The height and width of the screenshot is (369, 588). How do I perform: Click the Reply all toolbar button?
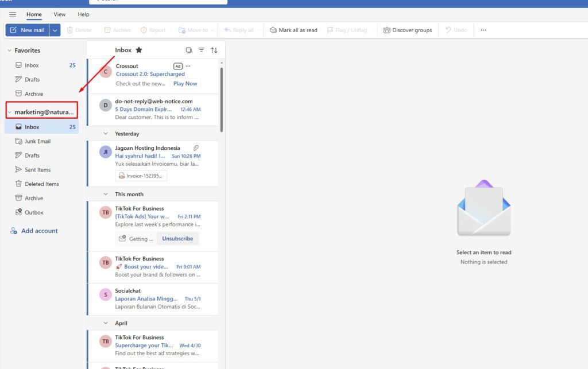click(x=239, y=30)
